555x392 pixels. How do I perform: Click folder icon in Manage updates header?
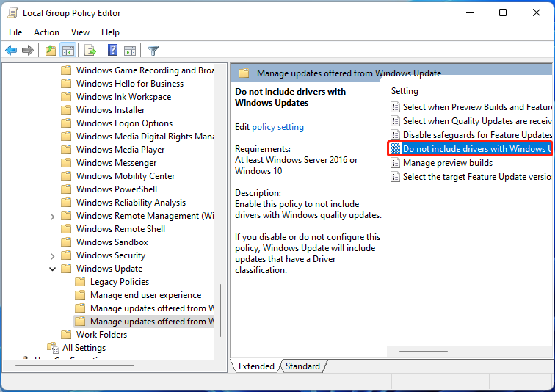[x=244, y=73]
